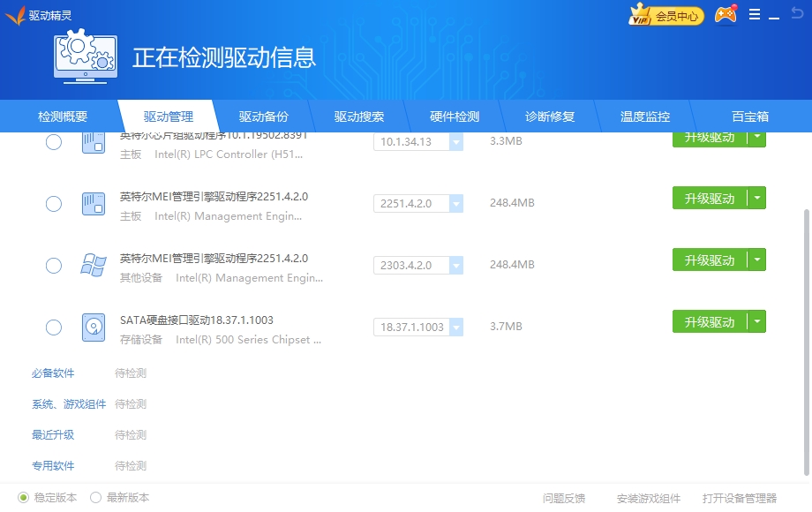This screenshot has height=512, width=812.
Task: Click Windows logo icon for 其他设备 MEI driver
Action: point(94,265)
